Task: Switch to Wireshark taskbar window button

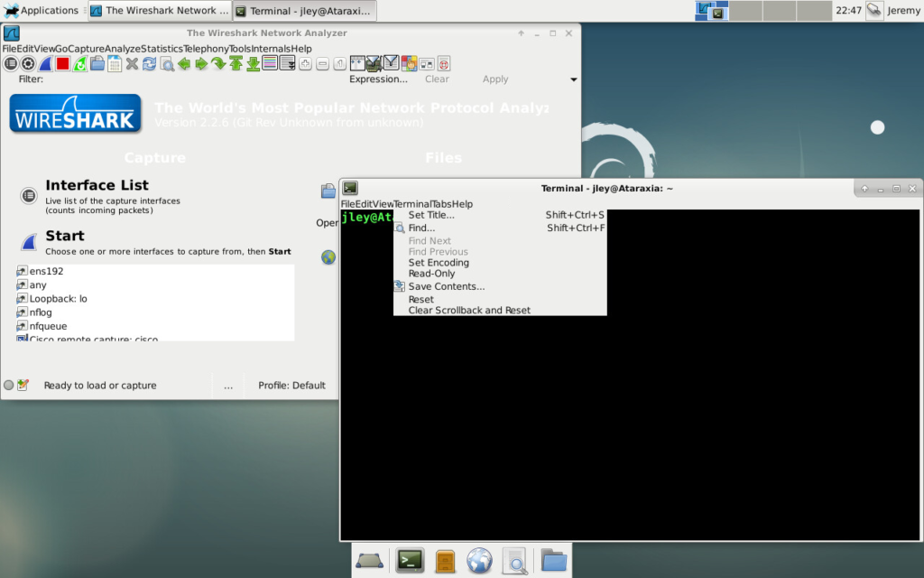Action: point(161,11)
